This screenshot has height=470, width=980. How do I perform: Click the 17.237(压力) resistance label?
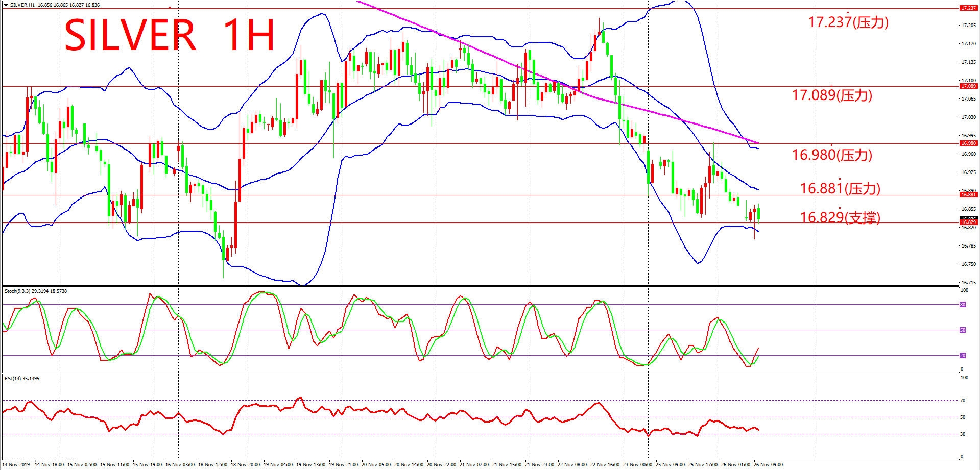coord(848,22)
